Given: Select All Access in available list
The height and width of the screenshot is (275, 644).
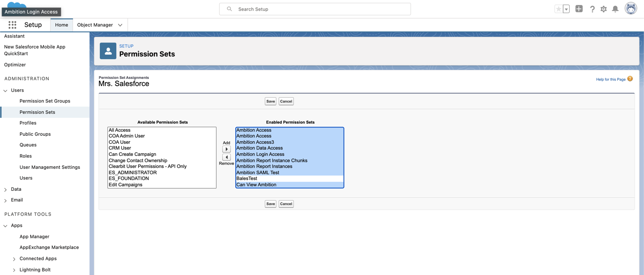Looking at the screenshot, I should pyautogui.click(x=162, y=130).
